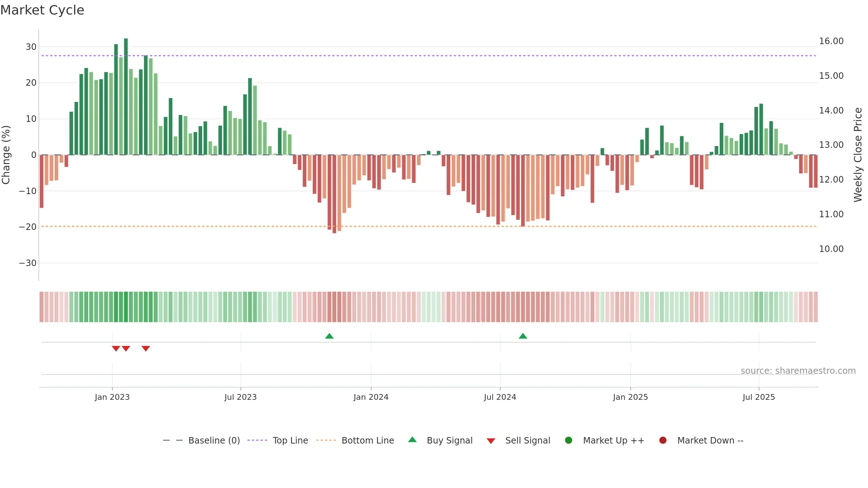Click the Buy Signal legend triangle icon
Viewport: 868px width, 488px height.
coord(412,440)
